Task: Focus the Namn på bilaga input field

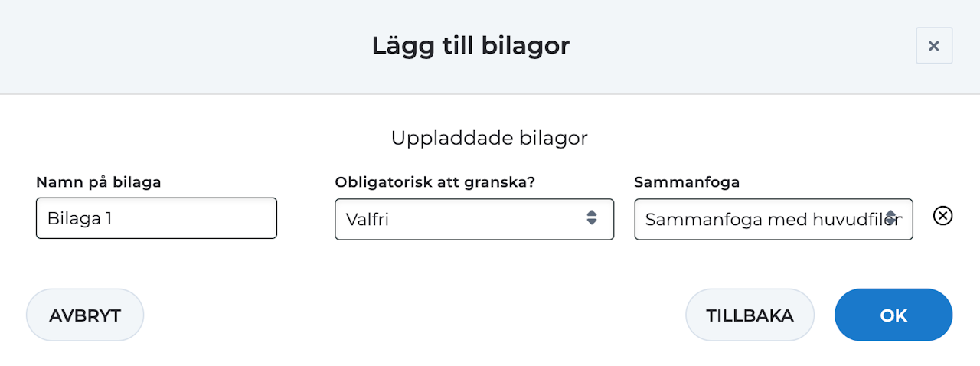Action: click(156, 218)
